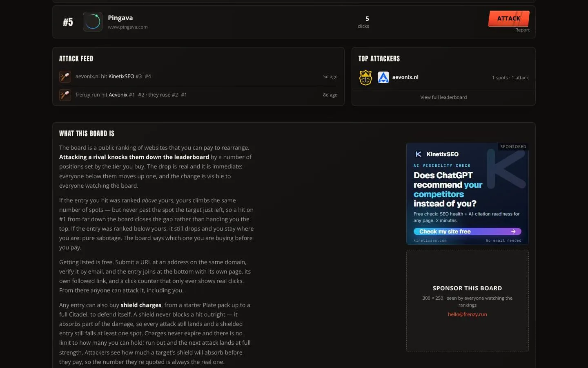
Task: Click the '8d ago' timestamp
Action: pos(330,95)
